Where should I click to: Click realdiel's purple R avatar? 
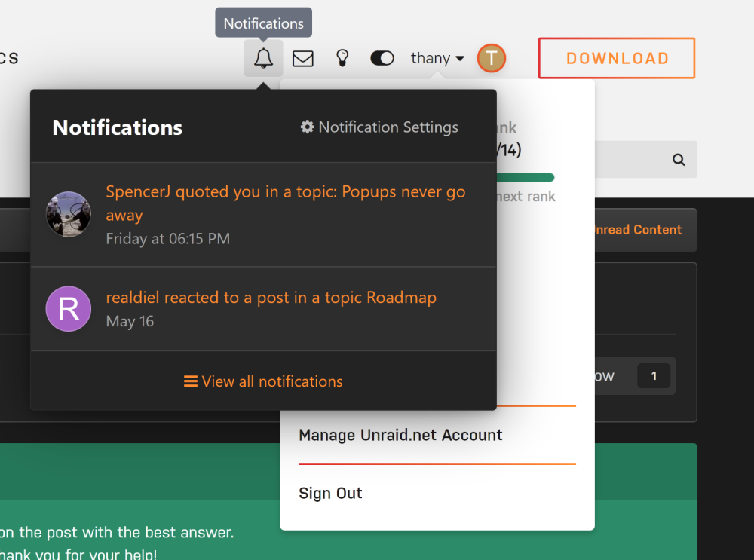point(69,308)
